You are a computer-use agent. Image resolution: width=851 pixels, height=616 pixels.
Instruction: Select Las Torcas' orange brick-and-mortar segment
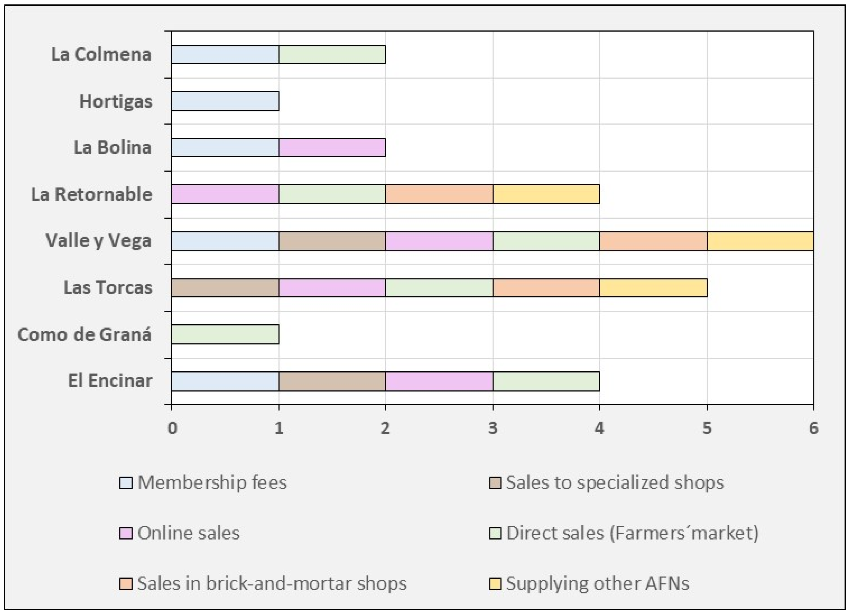pos(546,288)
